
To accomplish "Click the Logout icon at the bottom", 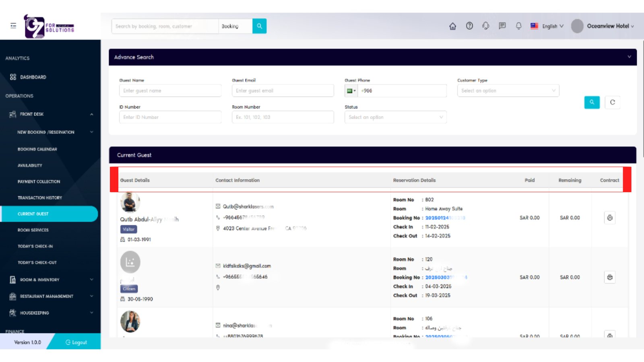I will click(68, 342).
